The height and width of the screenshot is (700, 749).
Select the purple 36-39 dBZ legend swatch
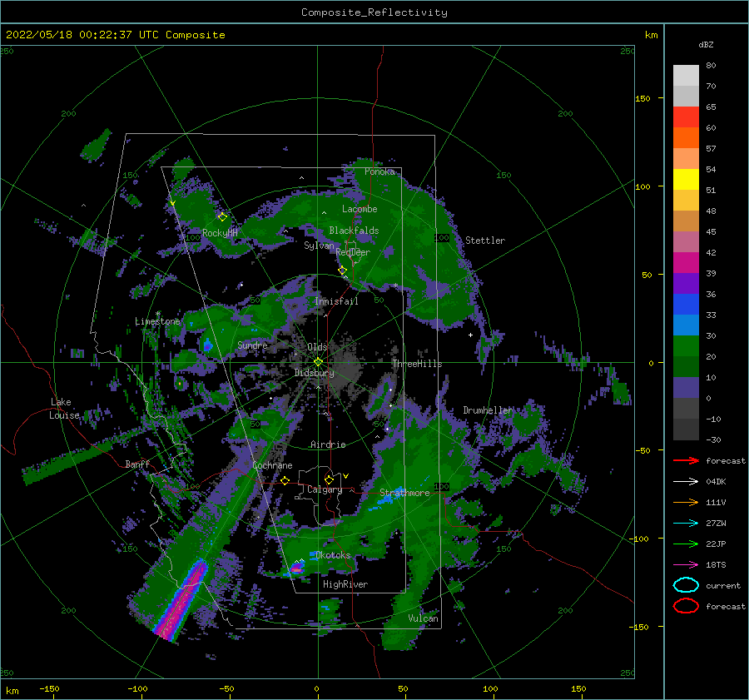(686, 284)
